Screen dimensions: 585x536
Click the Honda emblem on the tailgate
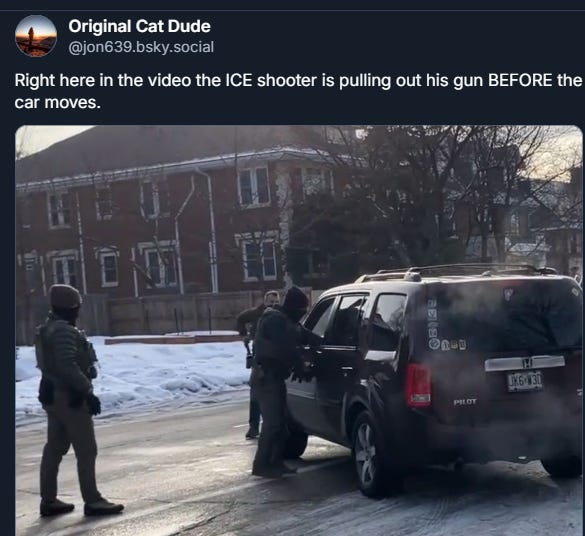click(x=525, y=362)
